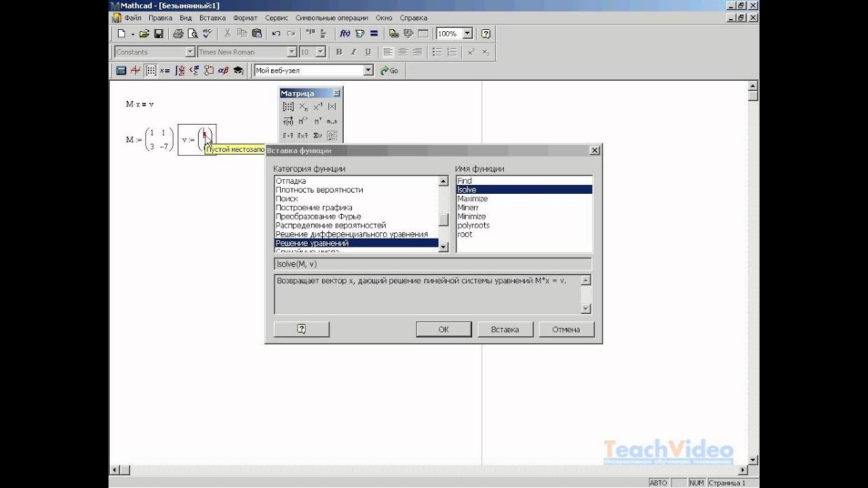Click the vector sum Σv icon

tap(317, 136)
